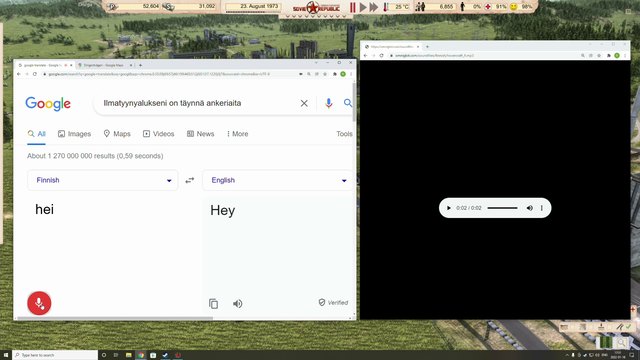
Task: Click the Google window vertical scrollbar
Action: 354,102
